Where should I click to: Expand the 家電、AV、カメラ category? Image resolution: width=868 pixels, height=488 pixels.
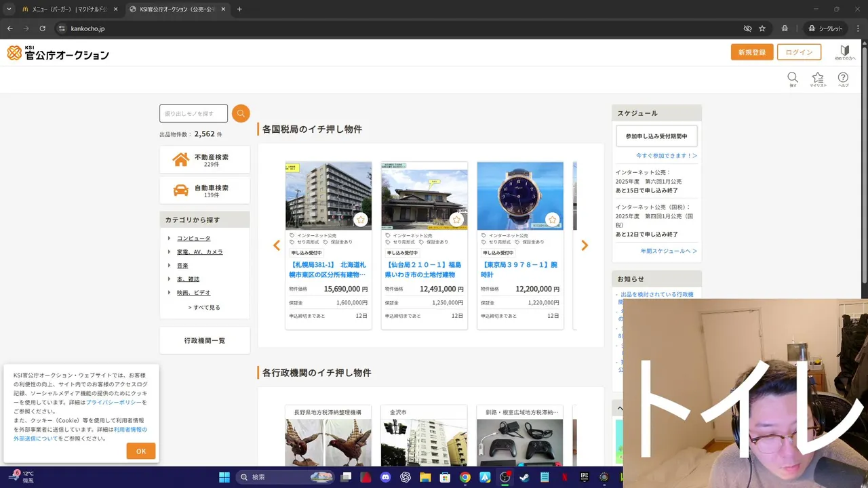199,251
